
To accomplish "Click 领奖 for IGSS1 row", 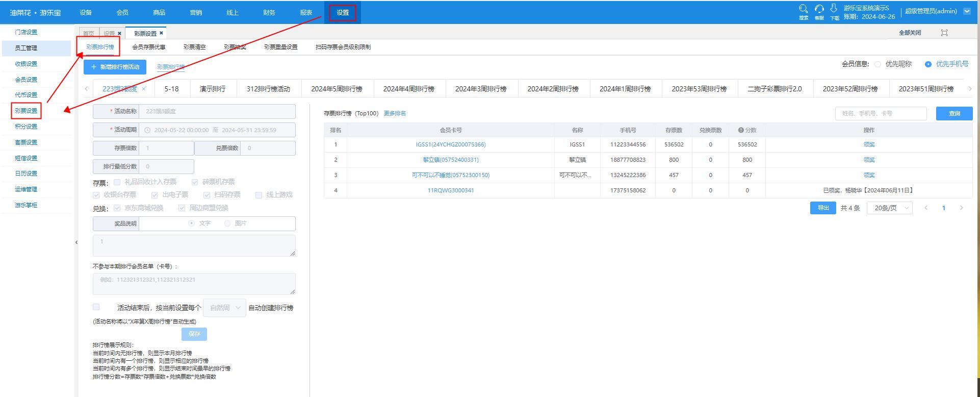I will [x=869, y=144].
